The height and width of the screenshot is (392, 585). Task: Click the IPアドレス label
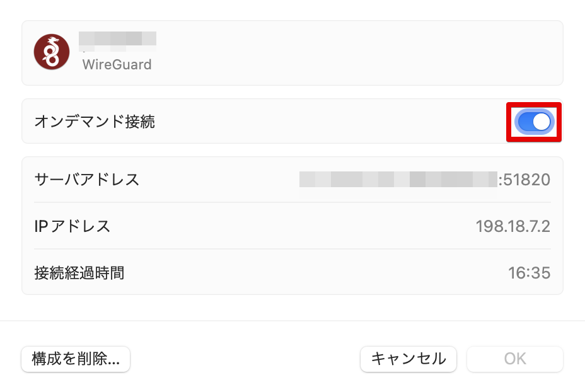pos(72,226)
